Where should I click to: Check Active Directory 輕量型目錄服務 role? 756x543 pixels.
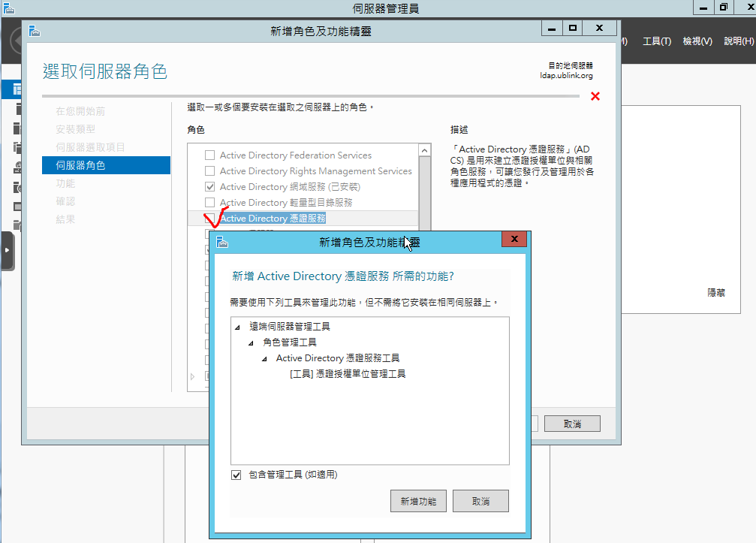[209, 202]
